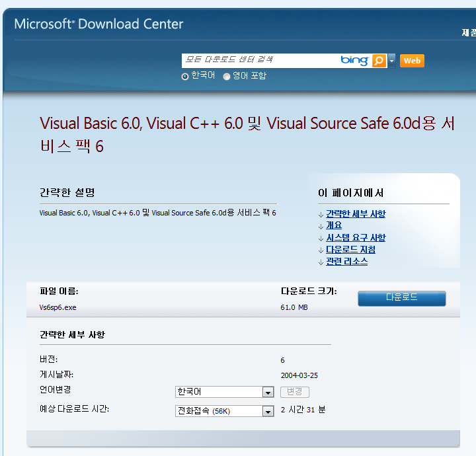Click the arrow icon beside 시스템 요구 사항
This screenshot has height=456, width=476.
[321, 239]
